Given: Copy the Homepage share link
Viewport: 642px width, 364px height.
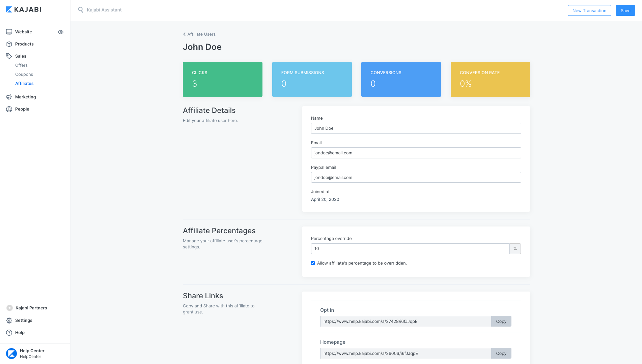Looking at the screenshot, I should 501,354.
